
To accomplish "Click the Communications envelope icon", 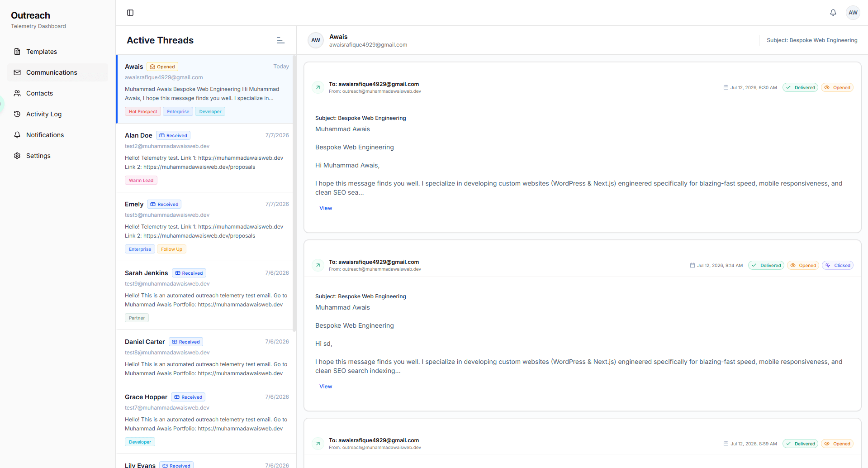I will [17, 72].
